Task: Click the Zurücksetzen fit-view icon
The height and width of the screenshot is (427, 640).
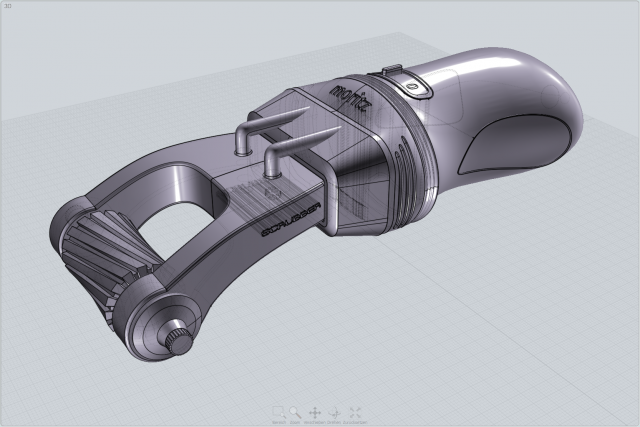Action: (x=355, y=412)
